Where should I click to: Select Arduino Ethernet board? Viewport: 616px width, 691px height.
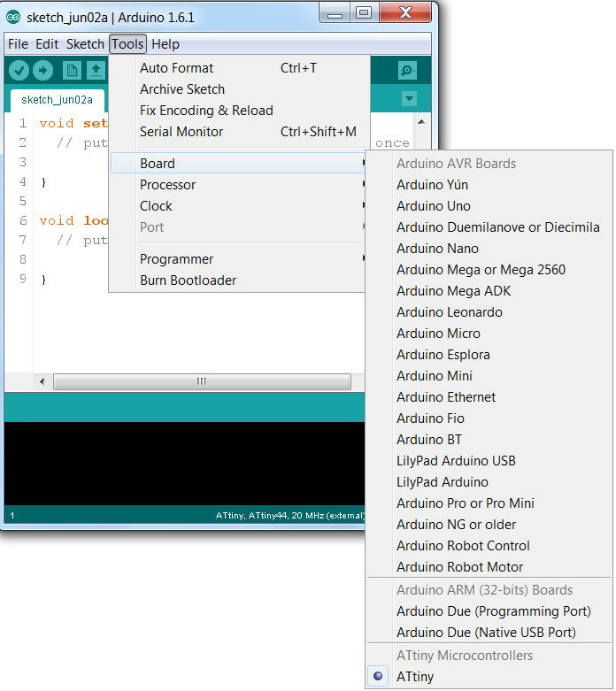click(489, 396)
